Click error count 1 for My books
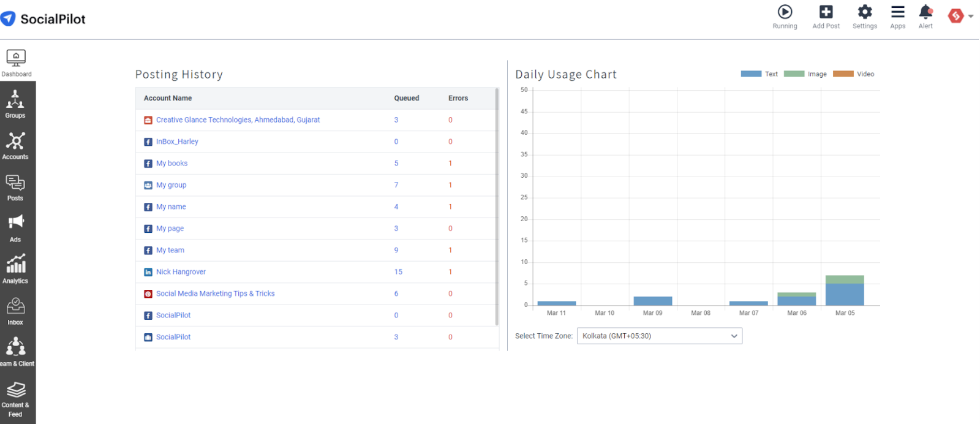The image size is (980, 424). tap(450, 164)
